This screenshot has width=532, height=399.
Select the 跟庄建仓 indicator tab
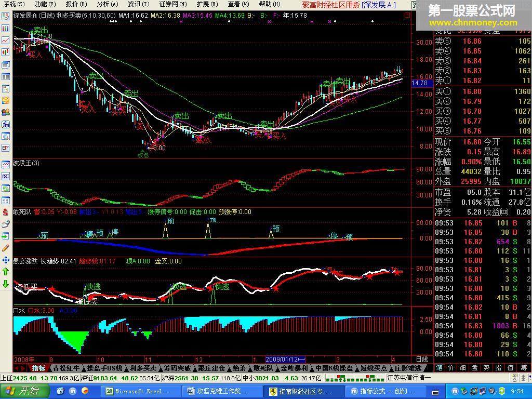click(x=212, y=368)
